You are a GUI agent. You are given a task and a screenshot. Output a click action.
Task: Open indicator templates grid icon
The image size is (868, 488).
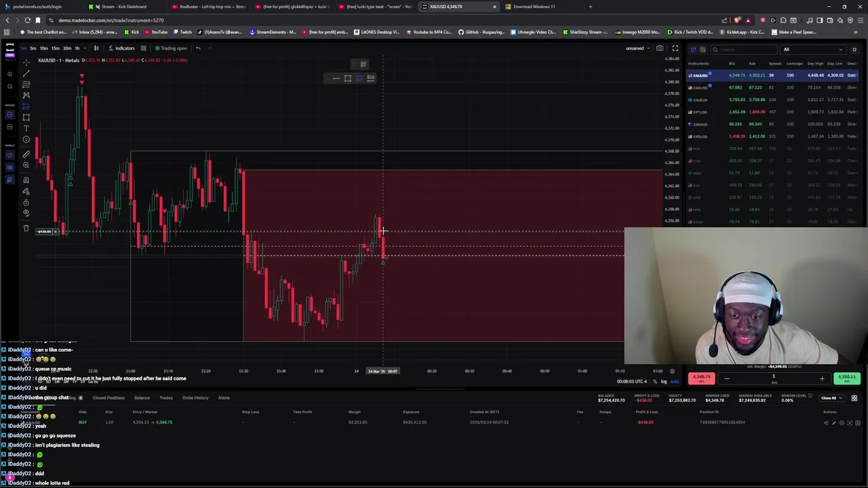point(143,48)
